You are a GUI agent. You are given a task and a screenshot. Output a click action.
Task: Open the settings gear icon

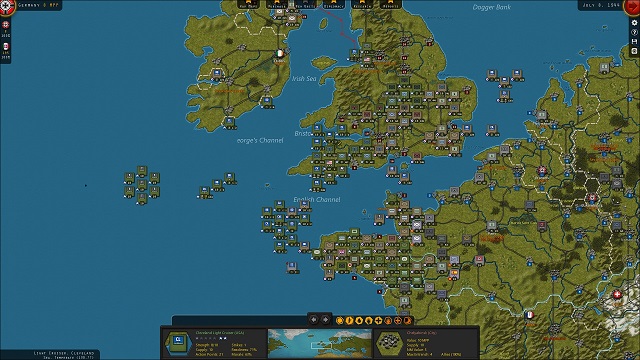click(x=634, y=23)
